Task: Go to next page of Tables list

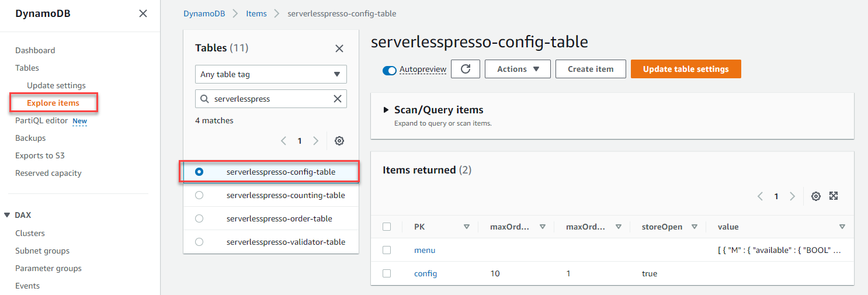Action: pyautogui.click(x=315, y=141)
